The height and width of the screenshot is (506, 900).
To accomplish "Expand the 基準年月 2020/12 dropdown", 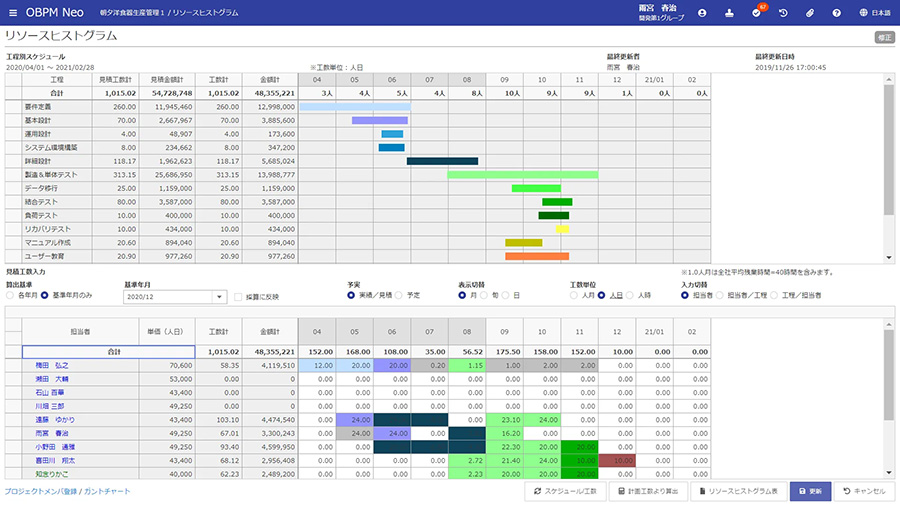I will coord(219,296).
